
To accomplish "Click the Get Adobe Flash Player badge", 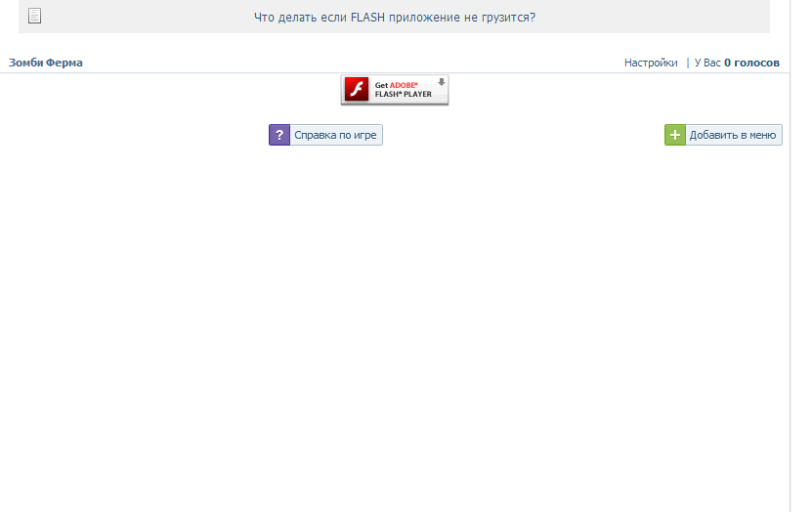I will [395, 90].
